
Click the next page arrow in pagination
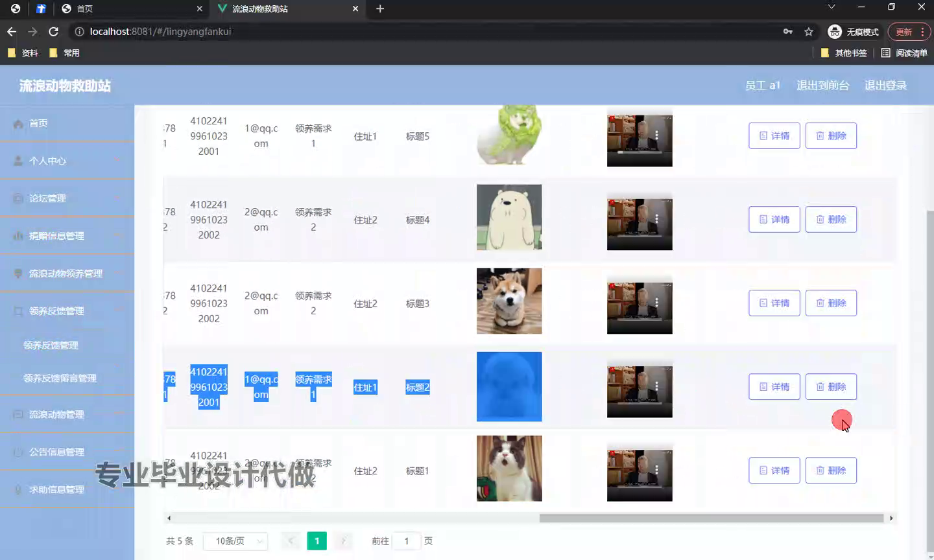(342, 541)
